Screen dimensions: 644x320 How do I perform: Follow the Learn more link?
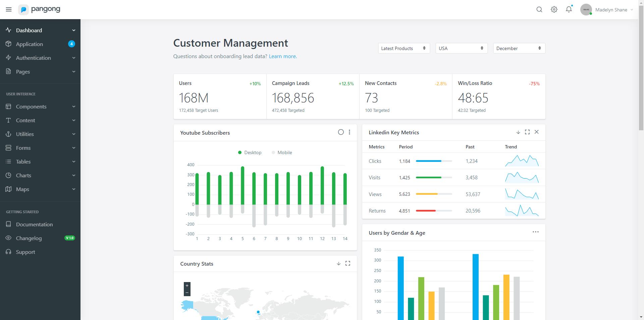click(x=283, y=56)
